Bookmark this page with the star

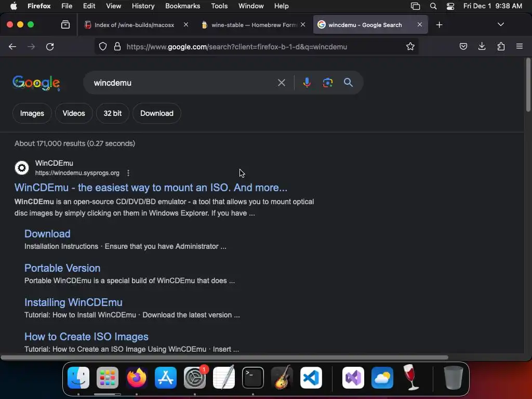[x=410, y=46]
